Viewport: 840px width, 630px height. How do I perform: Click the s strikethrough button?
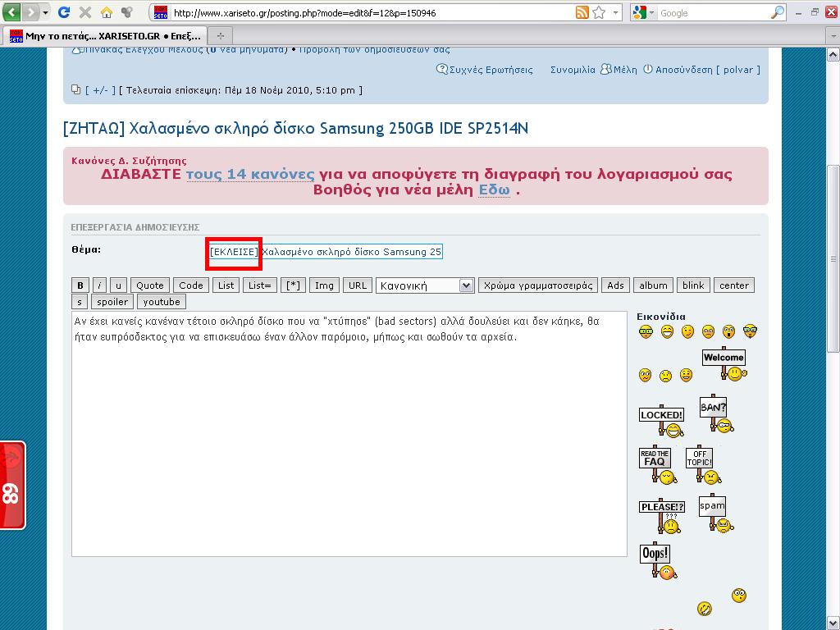(80, 302)
